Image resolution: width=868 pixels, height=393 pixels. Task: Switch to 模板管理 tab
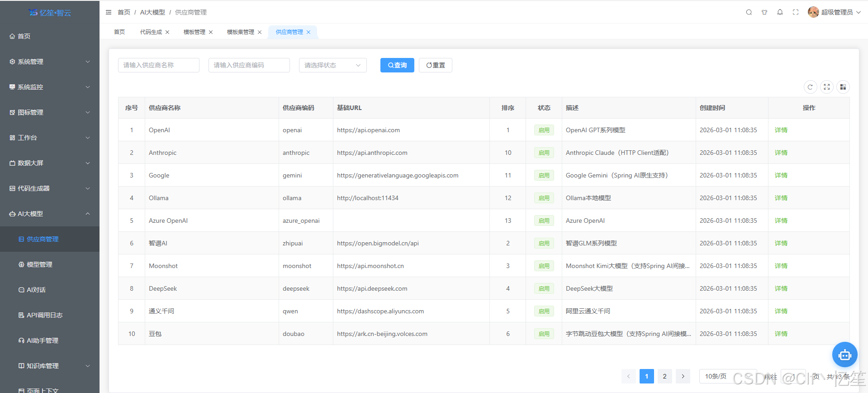[x=194, y=32]
